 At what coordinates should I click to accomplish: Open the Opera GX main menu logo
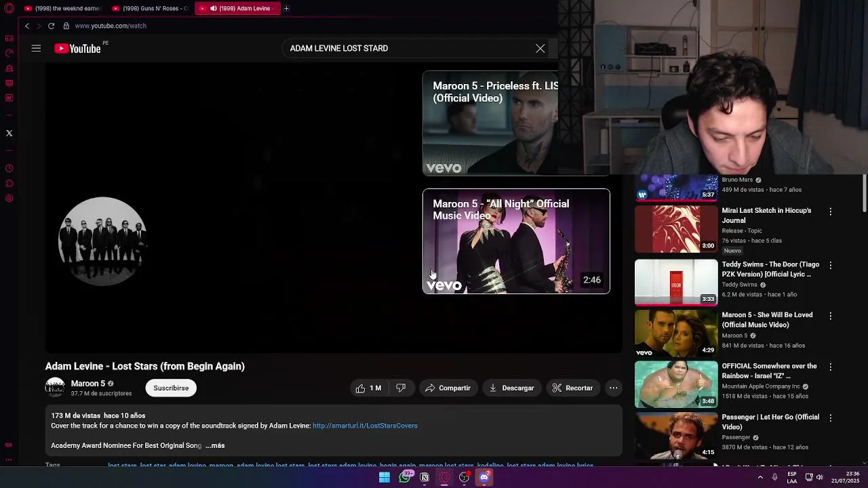pyautogui.click(x=9, y=8)
